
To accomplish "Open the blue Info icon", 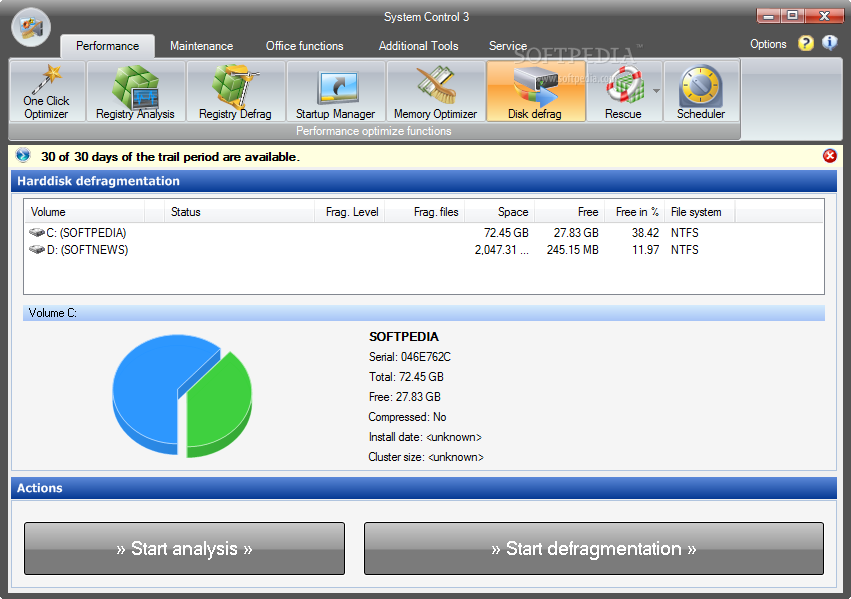I will pos(830,43).
